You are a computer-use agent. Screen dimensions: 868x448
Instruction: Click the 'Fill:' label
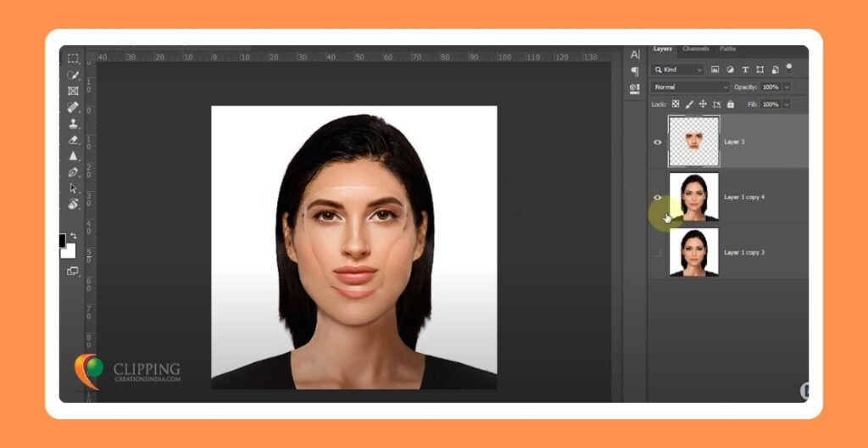tap(753, 104)
